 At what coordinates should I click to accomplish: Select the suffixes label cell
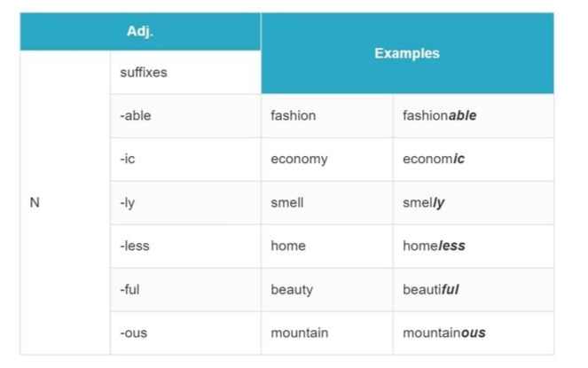coord(185,73)
